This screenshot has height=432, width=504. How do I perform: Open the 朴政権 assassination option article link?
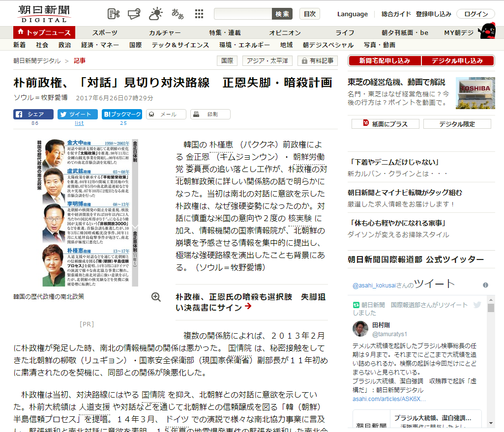(x=250, y=302)
